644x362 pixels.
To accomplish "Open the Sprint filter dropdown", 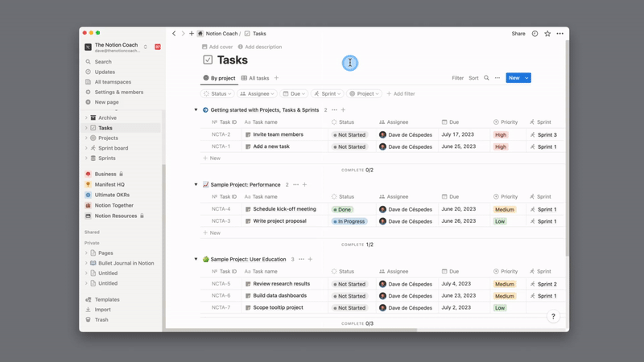I will point(328,94).
